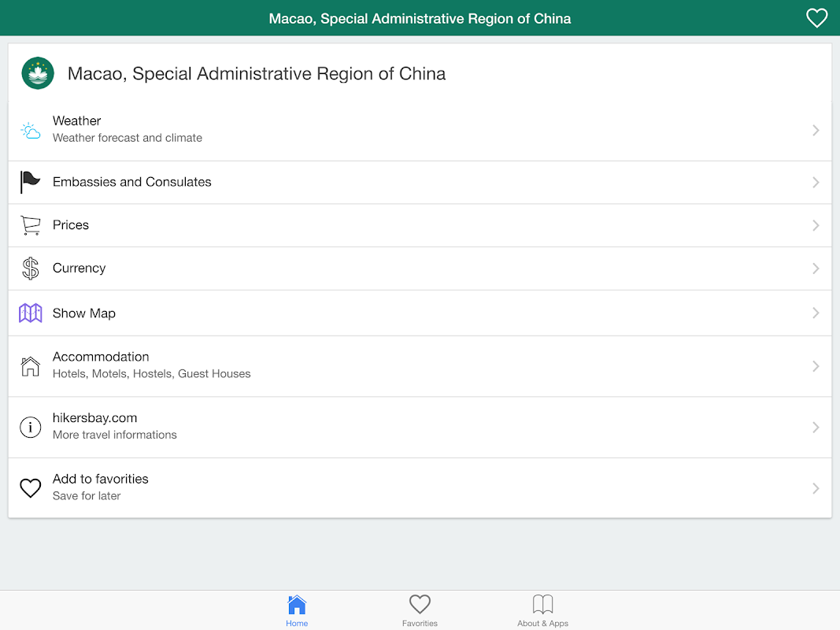
Task: Tap the heart icon beside Add to favorities
Action: 31,488
